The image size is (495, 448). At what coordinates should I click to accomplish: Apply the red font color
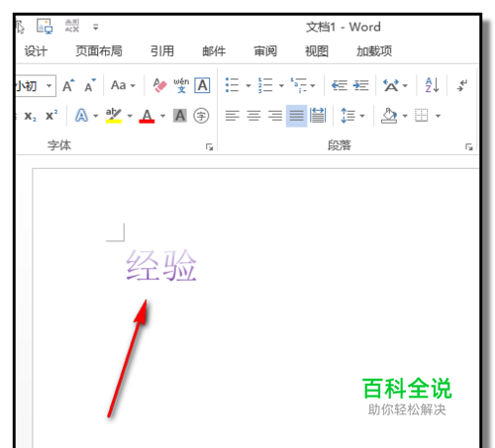point(147,116)
